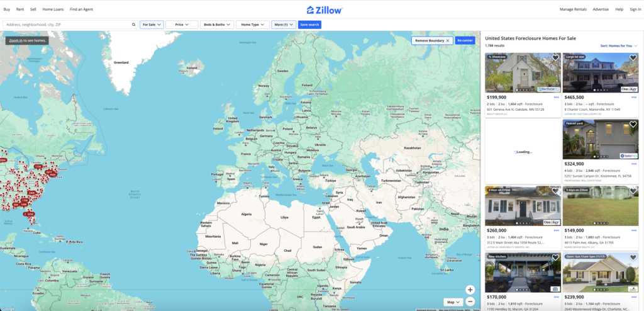Screen dimensions: 644x311
Task: Open the Price filter dropdown
Action: pos(182,25)
